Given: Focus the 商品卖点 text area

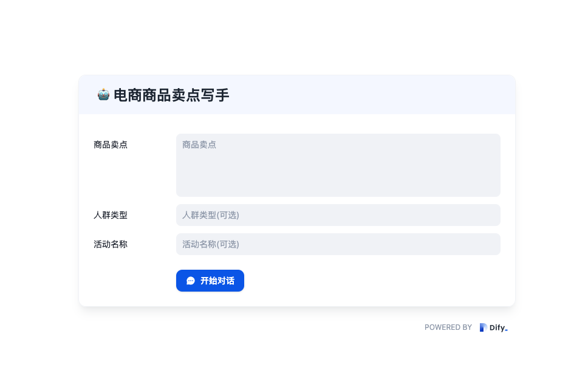Looking at the screenshot, I should point(338,165).
